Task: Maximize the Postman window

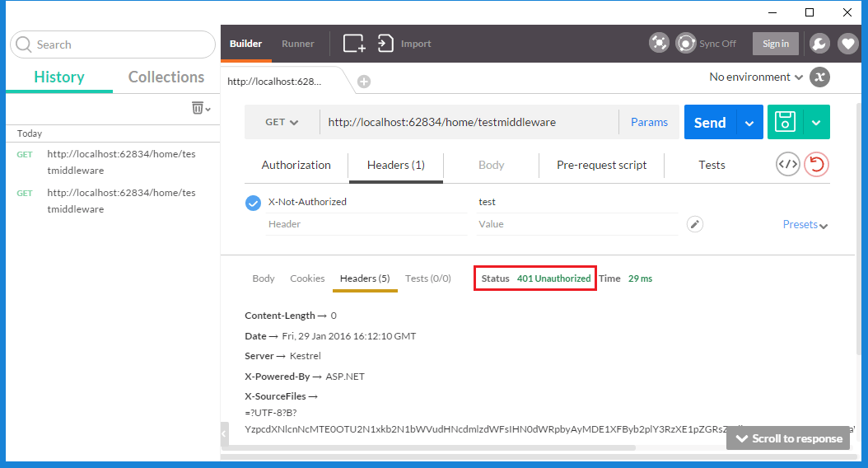Action: pyautogui.click(x=810, y=12)
